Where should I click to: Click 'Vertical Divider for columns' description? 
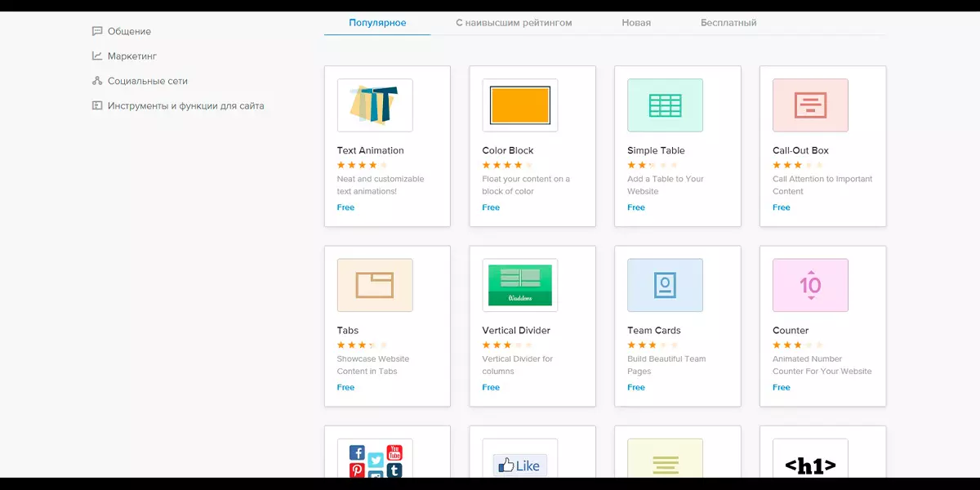(x=518, y=365)
